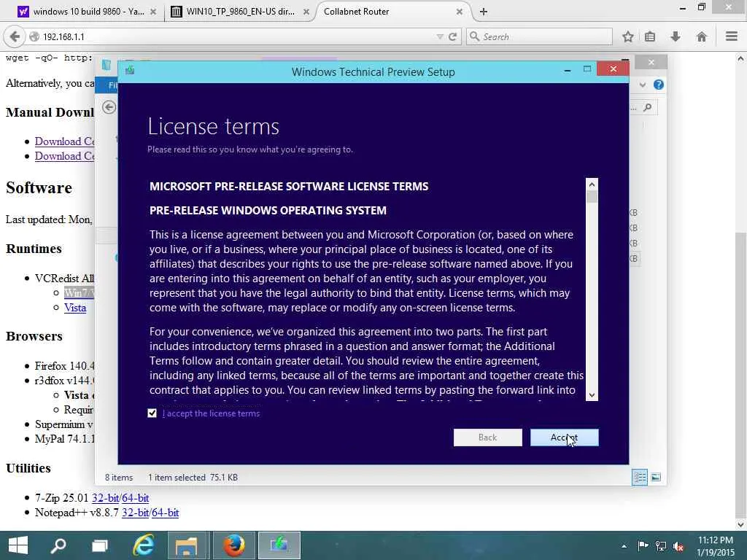Toggle the accept license terms checkbox
The image size is (747, 560).
point(152,413)
